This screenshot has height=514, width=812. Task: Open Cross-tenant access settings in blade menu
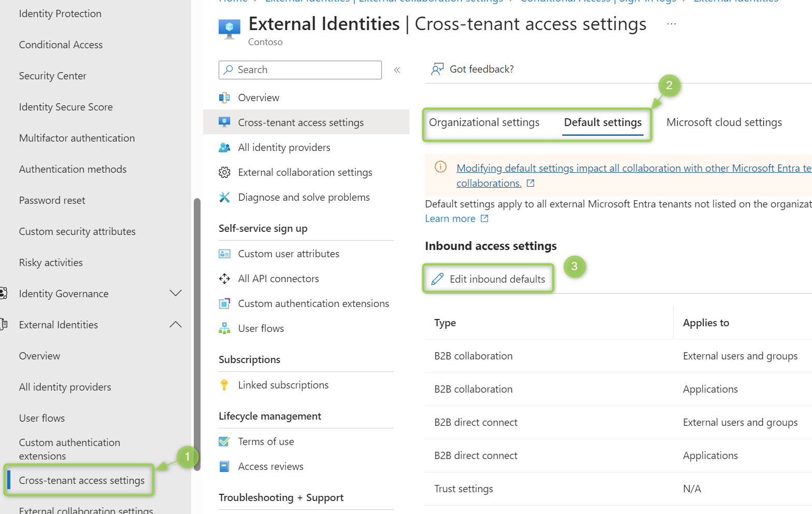coord(306,122)
